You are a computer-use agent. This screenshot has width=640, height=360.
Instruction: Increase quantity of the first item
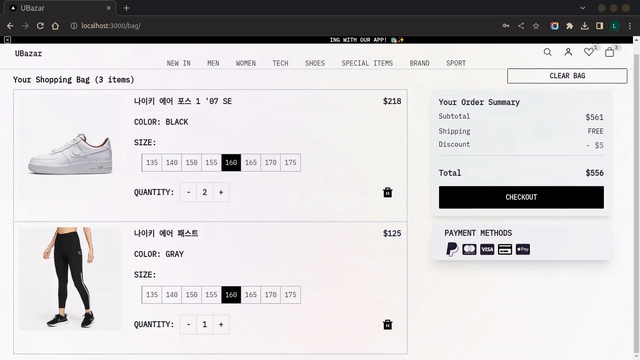coord(221,192)
